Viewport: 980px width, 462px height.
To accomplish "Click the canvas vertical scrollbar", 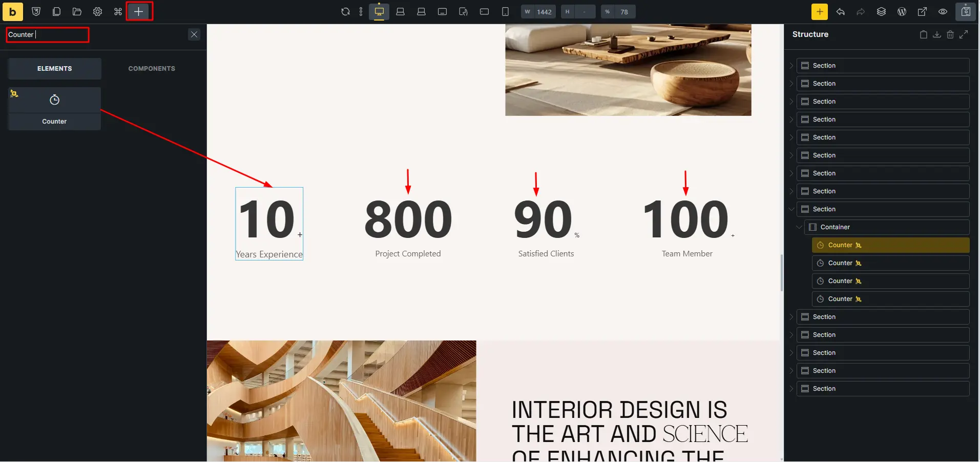I will tap(782, 273).
